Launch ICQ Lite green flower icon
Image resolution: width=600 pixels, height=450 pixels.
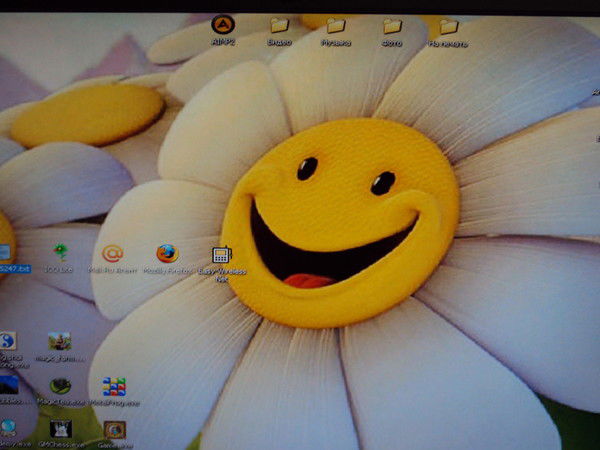point(61,253)
